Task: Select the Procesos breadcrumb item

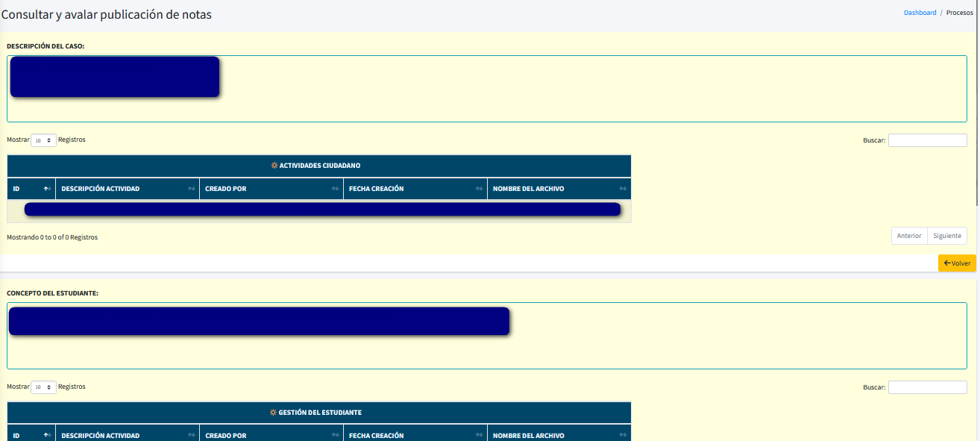Action: 959,13
